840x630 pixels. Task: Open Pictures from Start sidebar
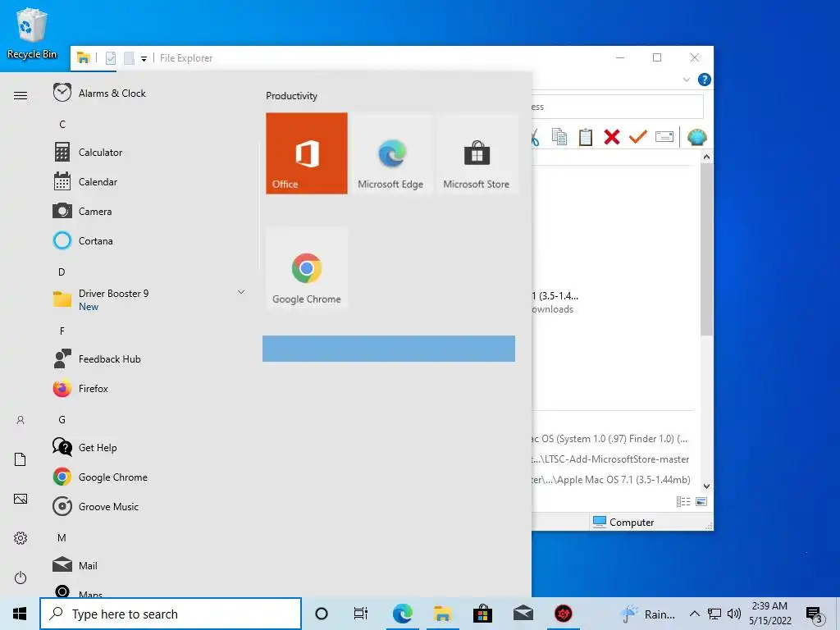21,499
